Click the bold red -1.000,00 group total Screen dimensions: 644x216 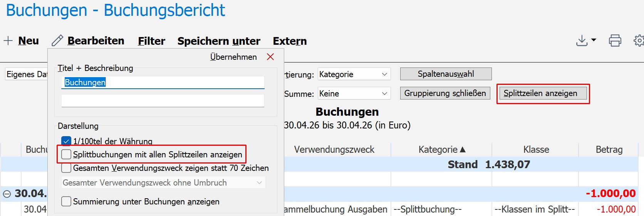click(x=610, y=194)
